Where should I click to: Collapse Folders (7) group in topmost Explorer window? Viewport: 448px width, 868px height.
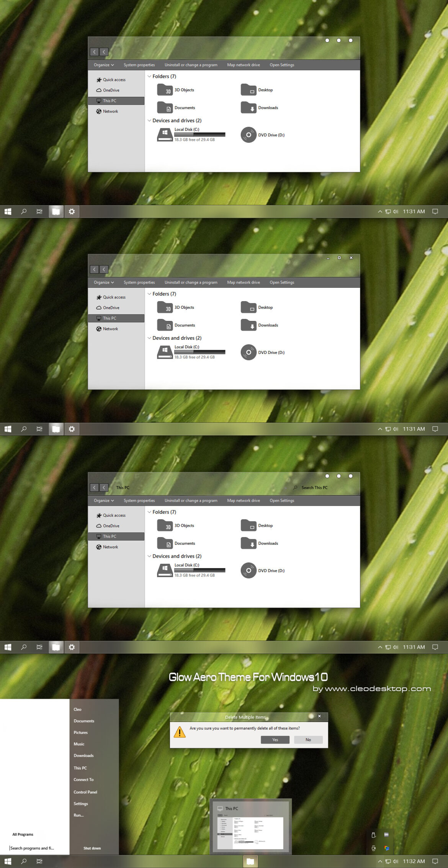coord(149,77)
